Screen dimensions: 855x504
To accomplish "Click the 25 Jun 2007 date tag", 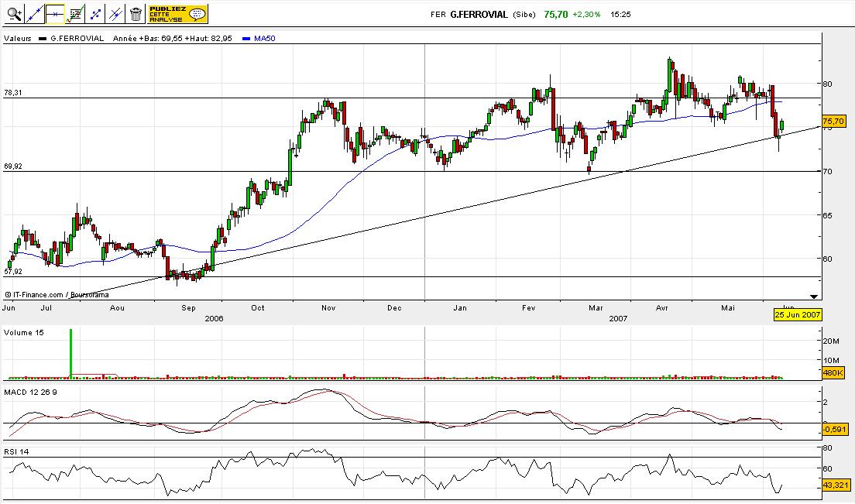I will point(798,315).
